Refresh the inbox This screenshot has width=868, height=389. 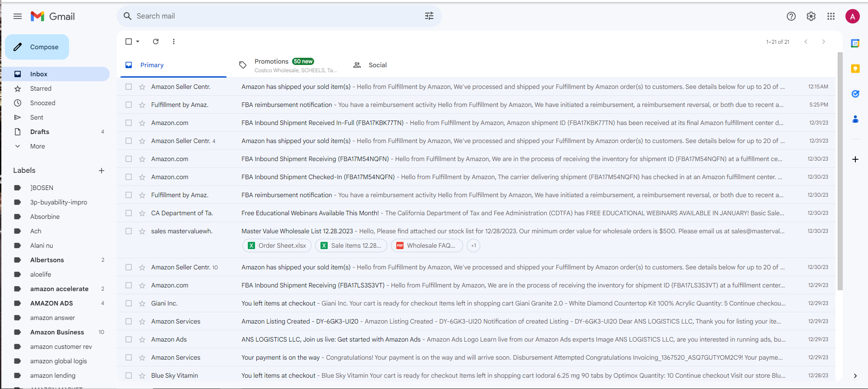coord(156,42)
